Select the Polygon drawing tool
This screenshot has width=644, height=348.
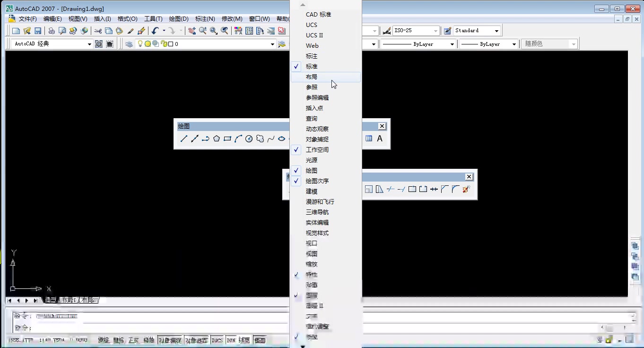(x=217, y=139)
